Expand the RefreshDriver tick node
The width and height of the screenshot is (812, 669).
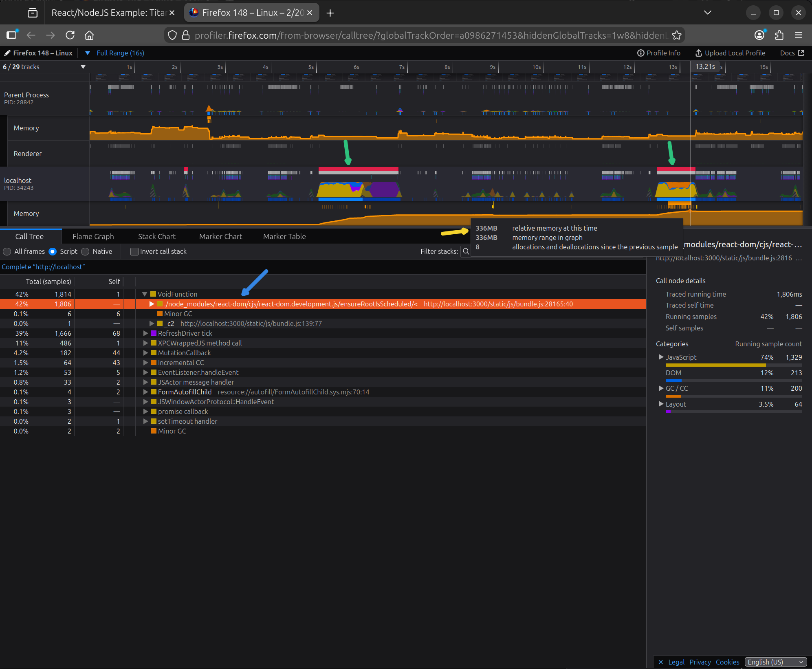point(145,333)
